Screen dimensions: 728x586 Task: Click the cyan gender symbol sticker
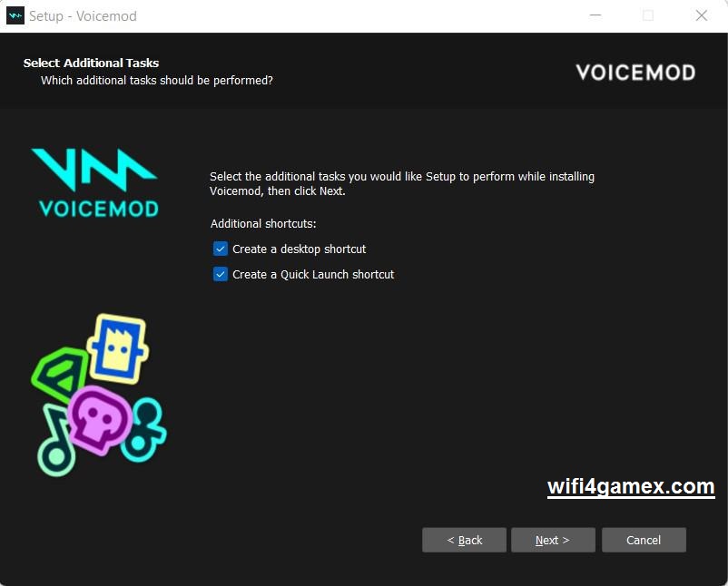(144, 430)
